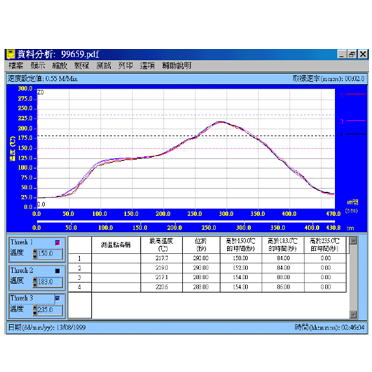Click the 高於183.0℃ time column header
The width and height of the screenshot is (372, 372).
pos(283,245)
